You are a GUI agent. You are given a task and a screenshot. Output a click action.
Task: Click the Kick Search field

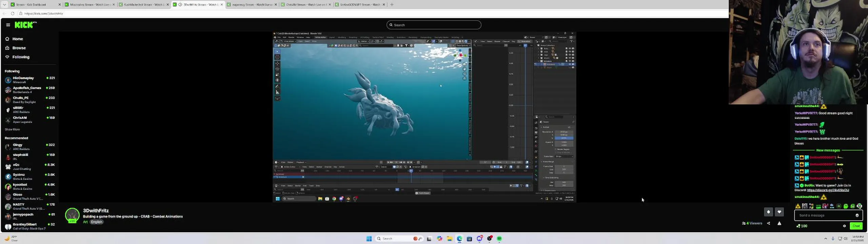pyautogui.click(x=434, y=25)
